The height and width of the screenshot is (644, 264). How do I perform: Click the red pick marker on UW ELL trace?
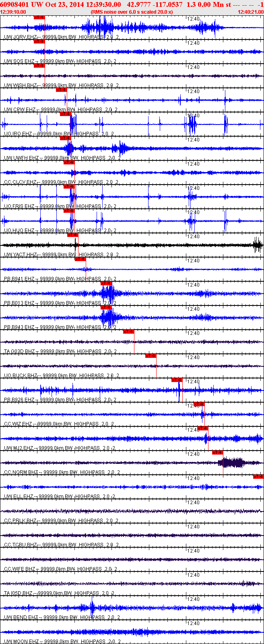point(258,477)
